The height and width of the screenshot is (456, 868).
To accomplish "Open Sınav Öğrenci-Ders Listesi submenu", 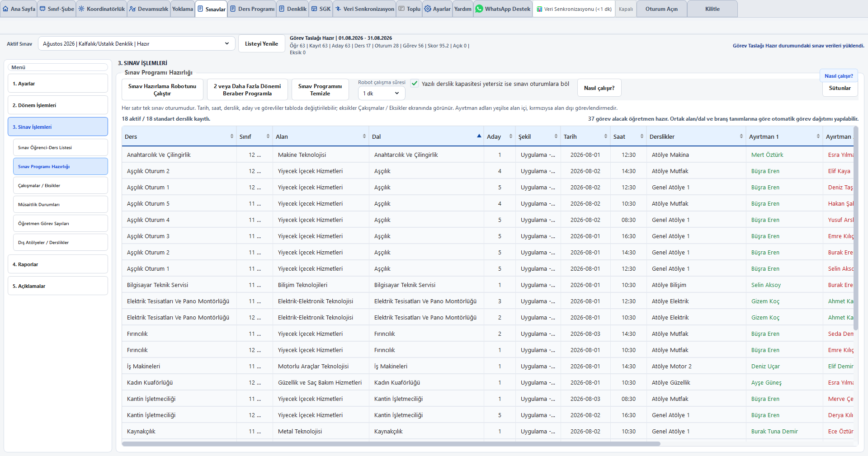I will [61, 147].
